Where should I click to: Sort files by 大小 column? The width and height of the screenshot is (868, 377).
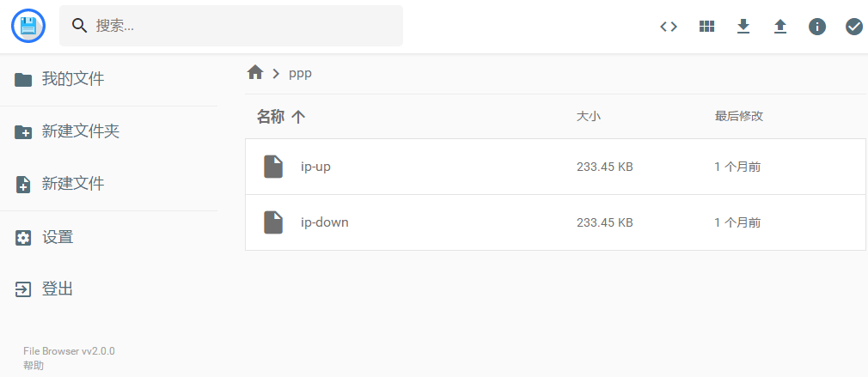click(589, 117)
